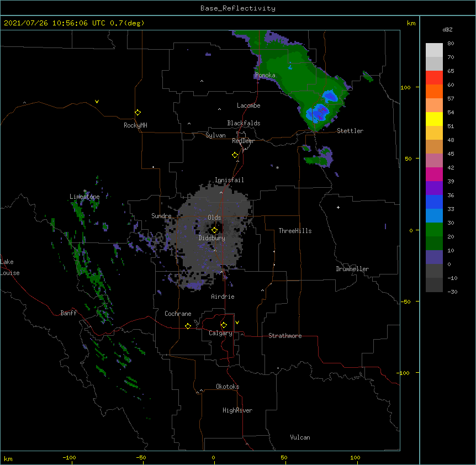Click the Stettler town label
Screen dimensions: 476x465
[x=350, y=131]
